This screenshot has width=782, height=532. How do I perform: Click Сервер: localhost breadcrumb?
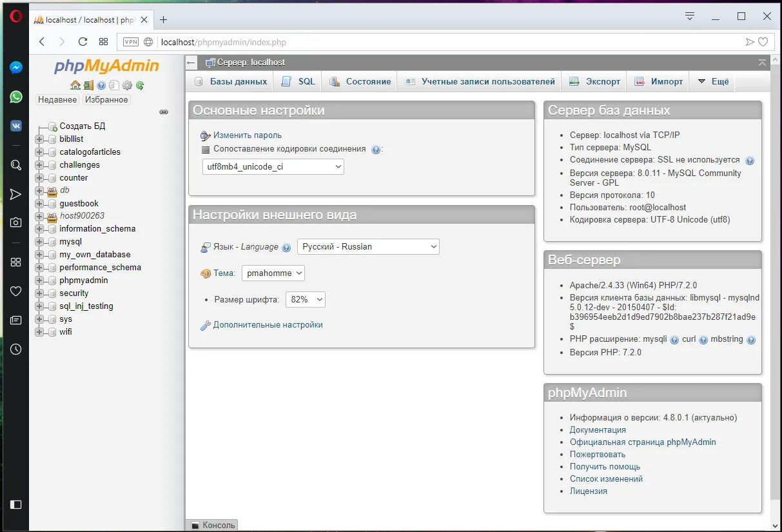(251, 63)
